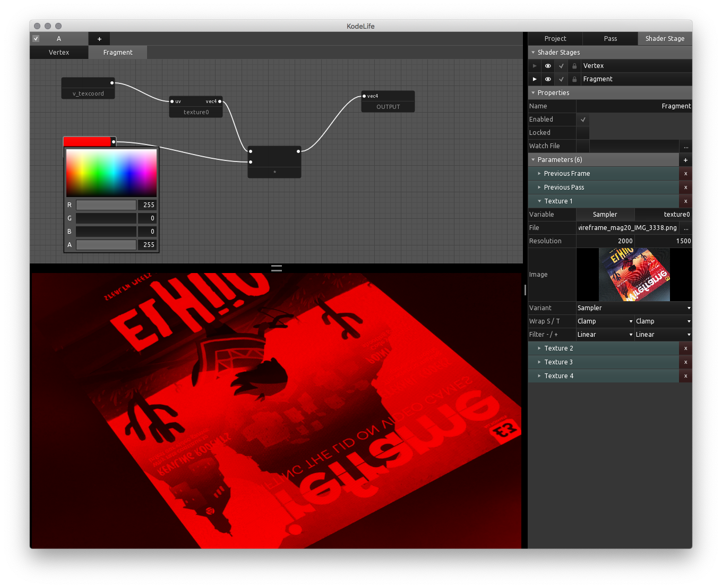
Task: Select the v_texcoord node
Action: (88, 88)
